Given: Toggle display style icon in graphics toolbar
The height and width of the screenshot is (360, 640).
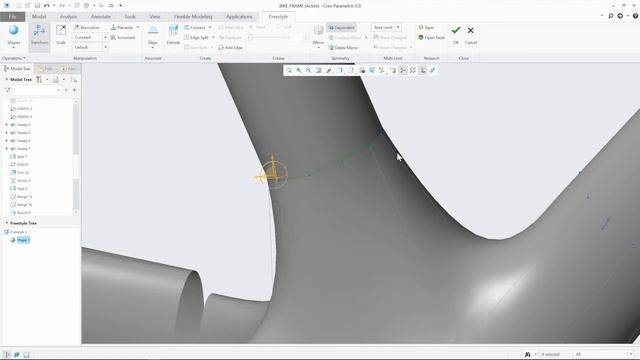Looking at the screenshot, I should pyautogui.click(x=340, y=70).
